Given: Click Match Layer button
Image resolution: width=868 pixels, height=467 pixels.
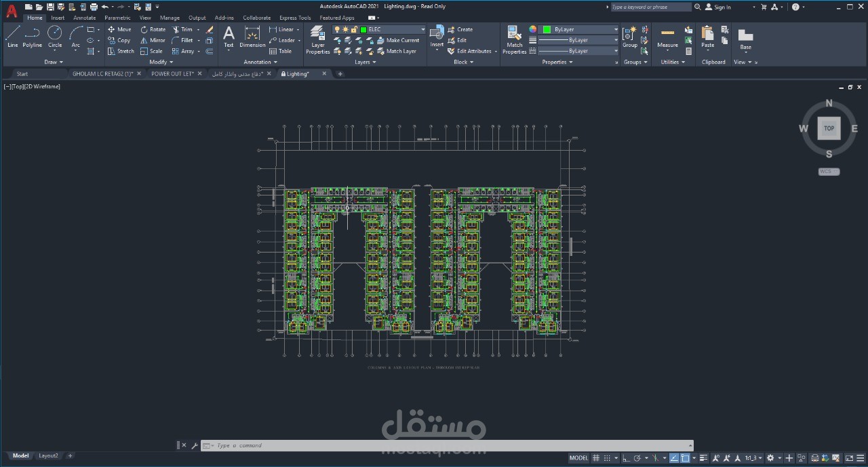Looking at the screenshot, I should (x=396, y=51).
